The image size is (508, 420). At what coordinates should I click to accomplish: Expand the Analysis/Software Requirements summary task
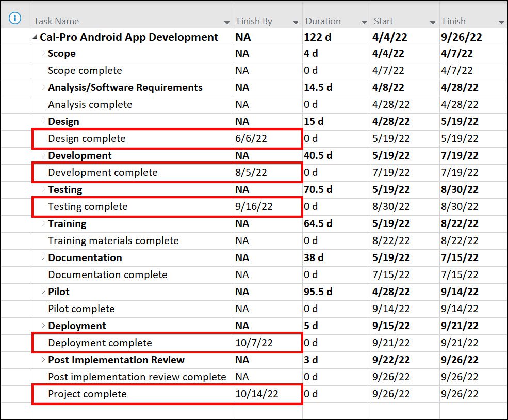coord(43,87)
